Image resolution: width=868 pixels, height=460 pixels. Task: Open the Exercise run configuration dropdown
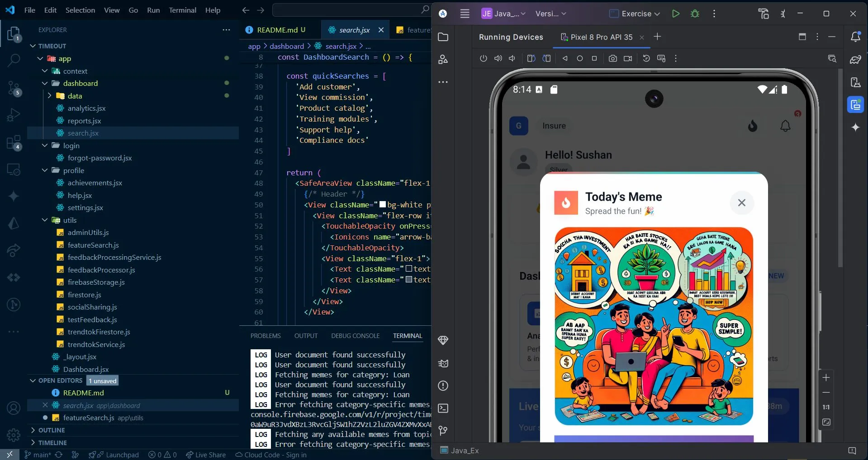[635, 14]
